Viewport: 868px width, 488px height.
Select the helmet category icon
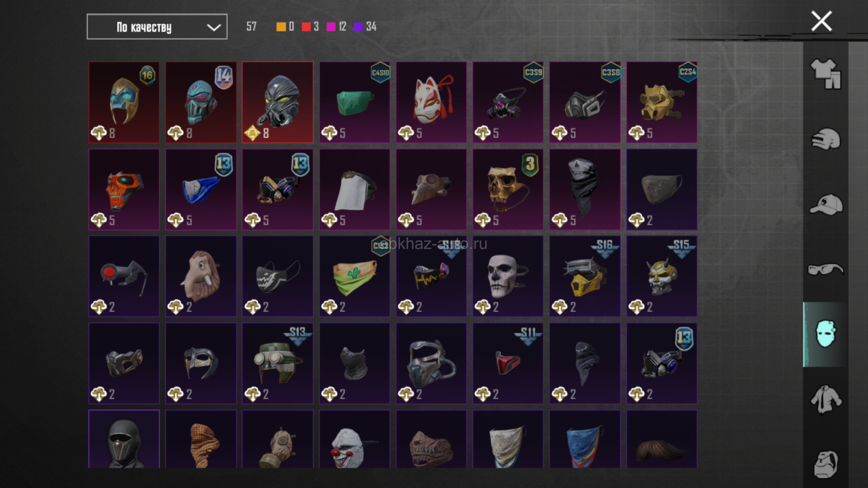(x=826, y=139)
